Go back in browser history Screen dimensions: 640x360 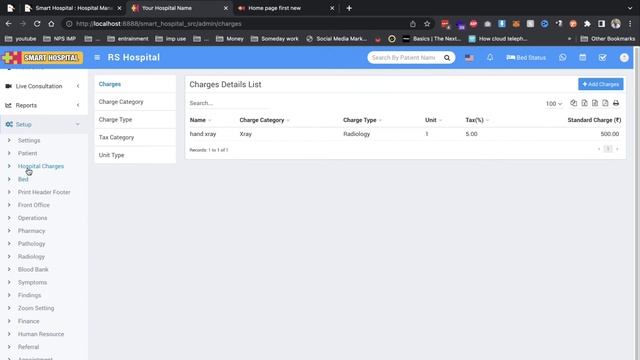9,24
